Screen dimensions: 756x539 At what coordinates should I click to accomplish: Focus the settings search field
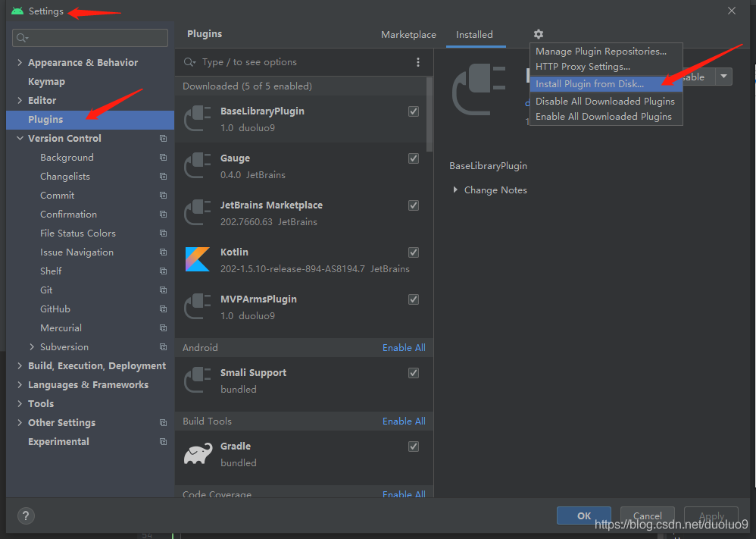click(x=90, y=38)
